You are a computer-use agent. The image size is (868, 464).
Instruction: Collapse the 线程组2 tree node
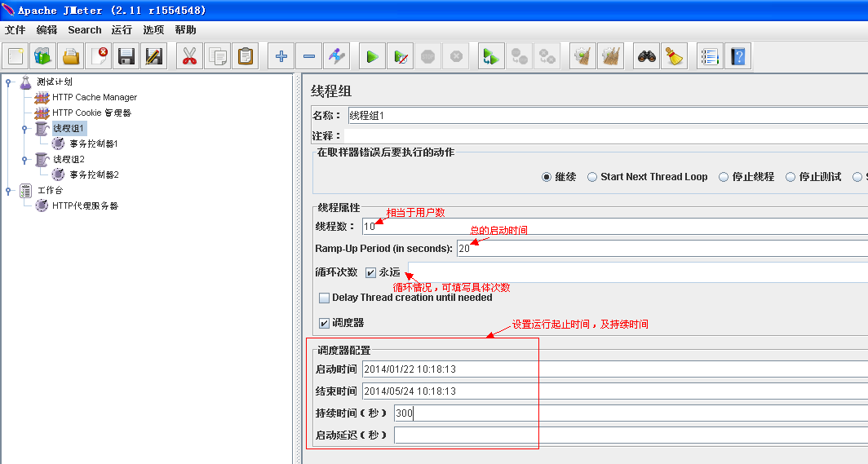click(24, 160)
